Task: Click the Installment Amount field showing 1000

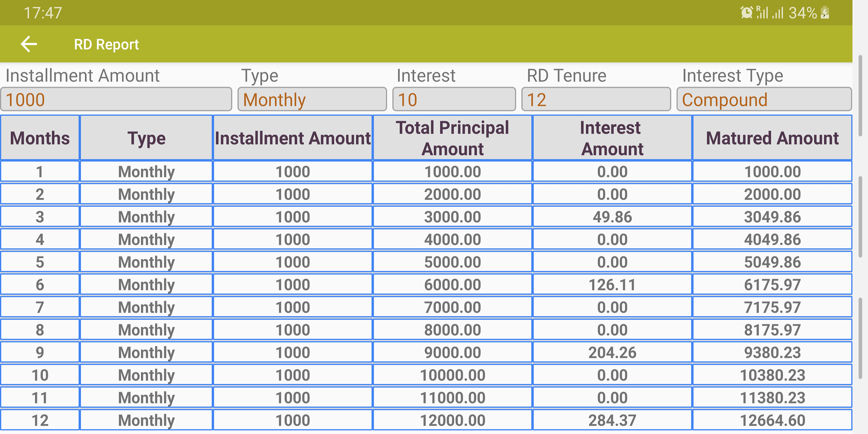Action: (116, 99)
